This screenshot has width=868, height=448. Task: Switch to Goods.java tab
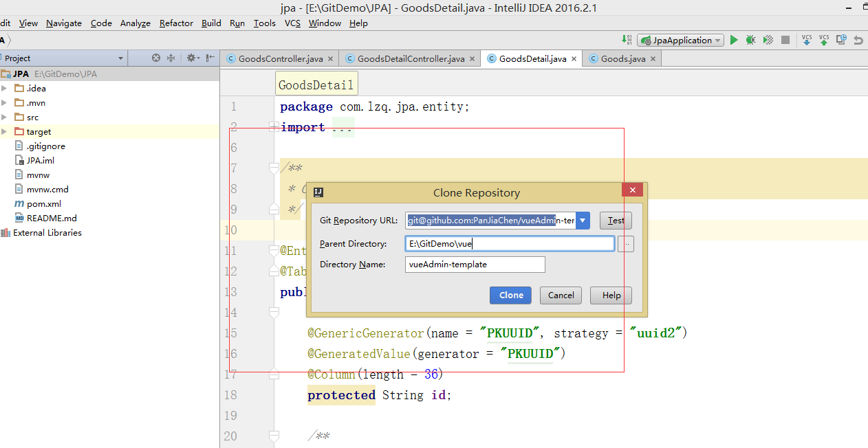pyautogui.click(x=622, y=58)
